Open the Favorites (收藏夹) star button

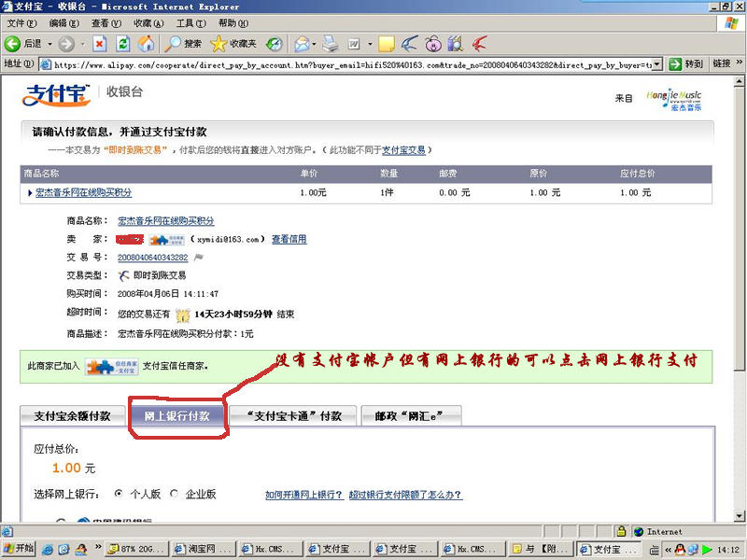point(233,44)
